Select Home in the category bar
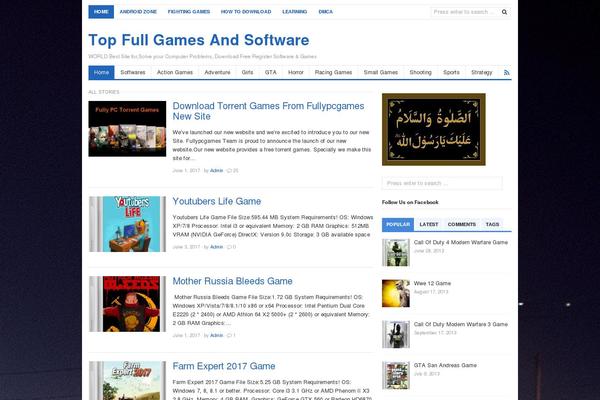The height and width of the screenshot is (400, 600). coord(101,72)
